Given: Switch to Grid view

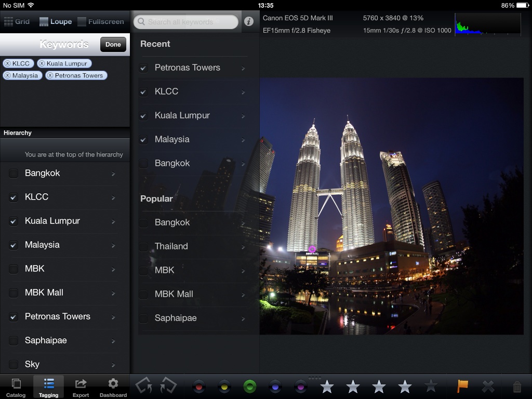Looking at the screenshot, I should point(17,21).
